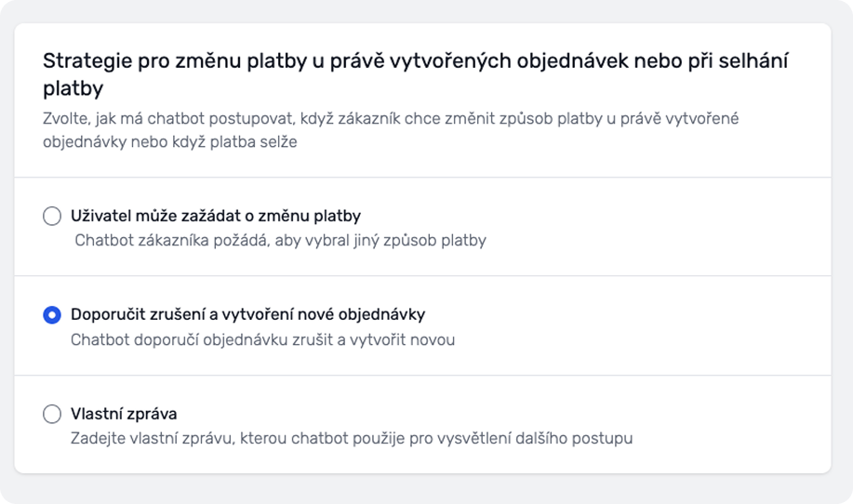The width and height of the screenshot is (853, 504).
Task: Click the divider line below the subtitle text
Action: pos(422,177)
